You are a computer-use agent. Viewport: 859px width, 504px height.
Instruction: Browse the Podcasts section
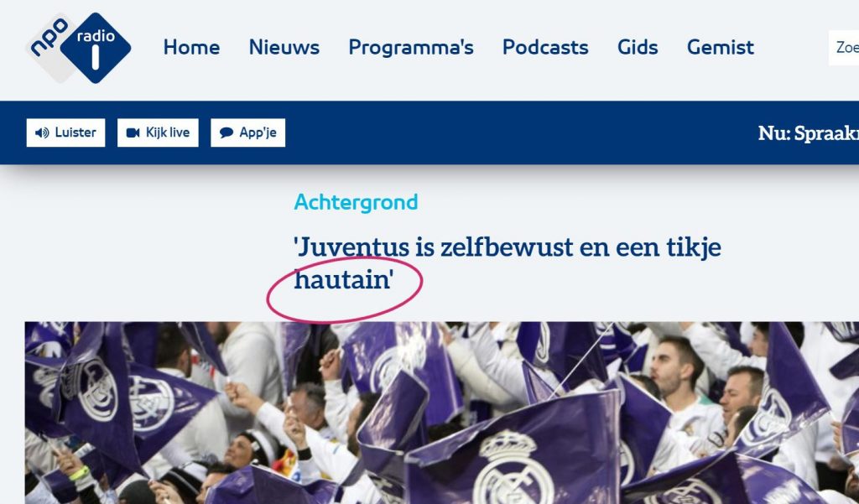click(x=545, y=48)
